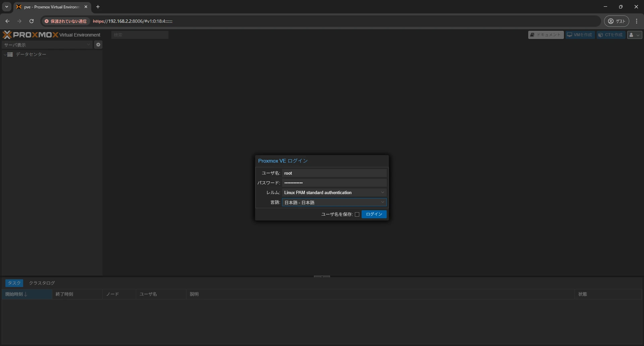The height and width of the screenshot is (346, 644).
Task: Open a new browser tab with plus
Action: [98, 7]
